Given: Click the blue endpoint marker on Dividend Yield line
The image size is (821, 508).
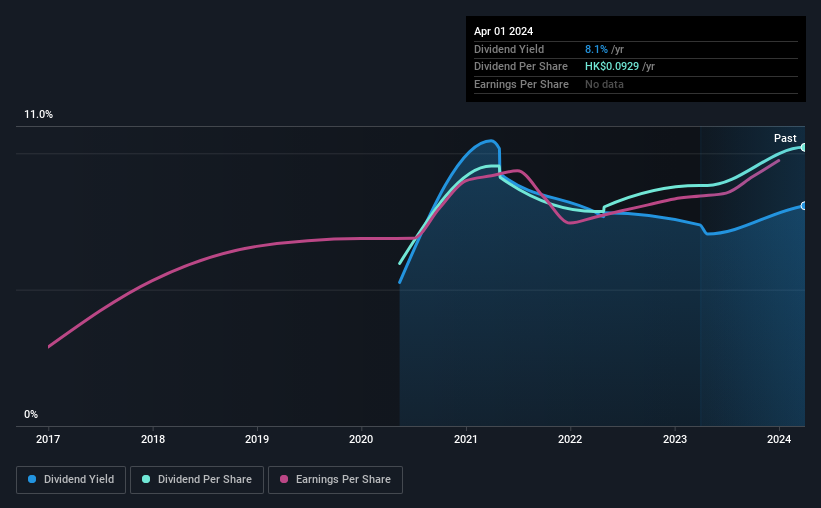Looking at the screenshot, I should click(x=803, y=206).
